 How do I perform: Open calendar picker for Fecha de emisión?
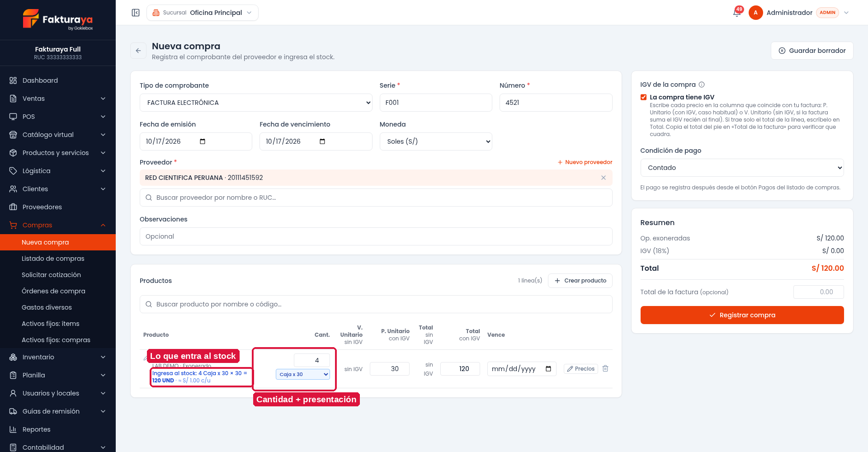[x=203, y=141]
